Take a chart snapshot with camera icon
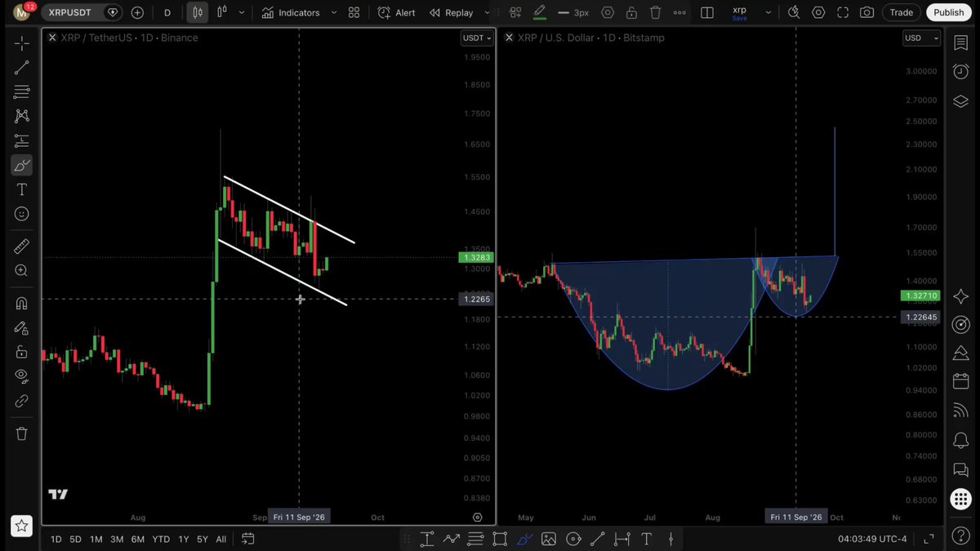Viewport: 980px width, 551px height. pos(867,13)
